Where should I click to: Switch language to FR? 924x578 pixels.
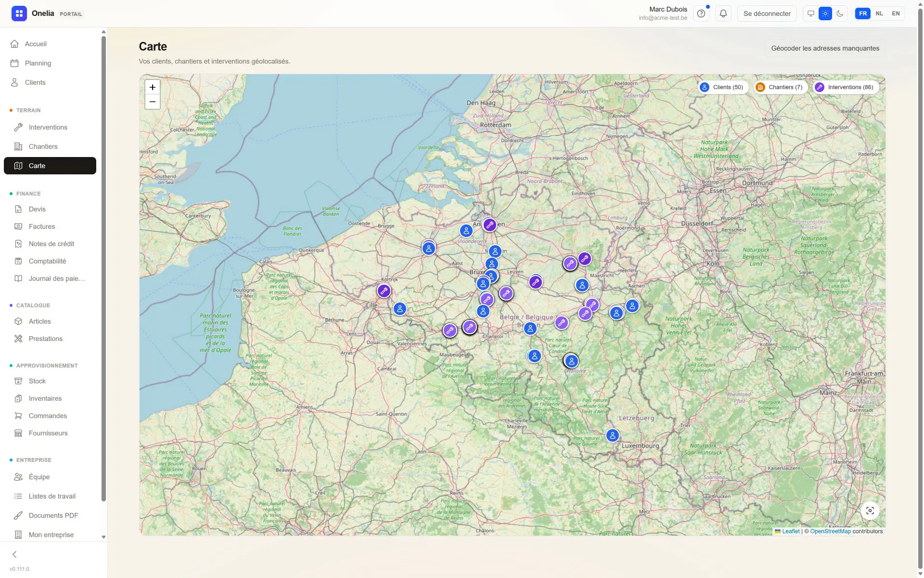pyautogui.click(x=863, y=13)
